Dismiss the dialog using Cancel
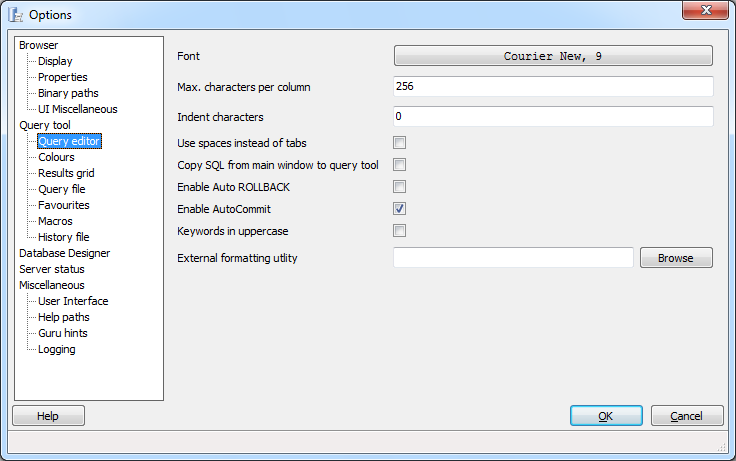The image size is (736, 461). 686,416
